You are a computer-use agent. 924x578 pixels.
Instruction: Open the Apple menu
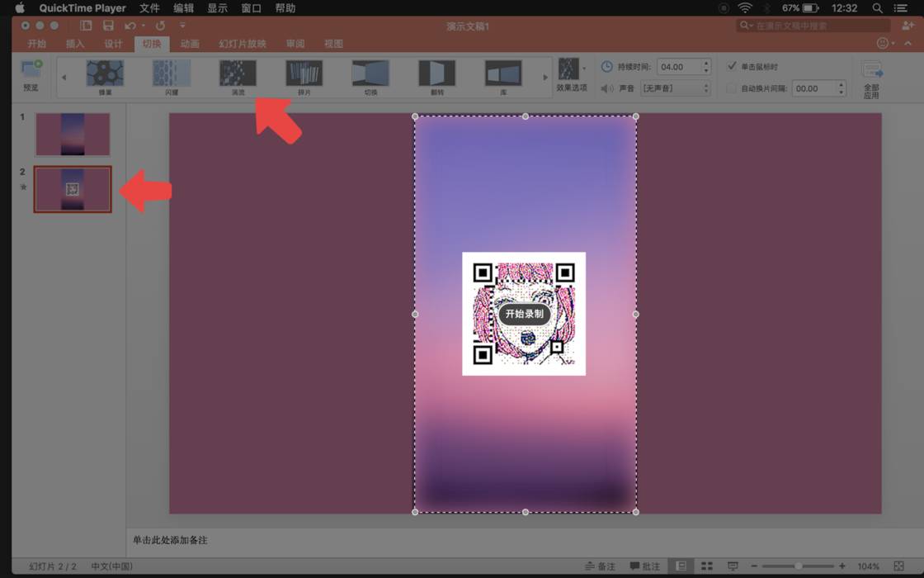(x=20, y=8)
